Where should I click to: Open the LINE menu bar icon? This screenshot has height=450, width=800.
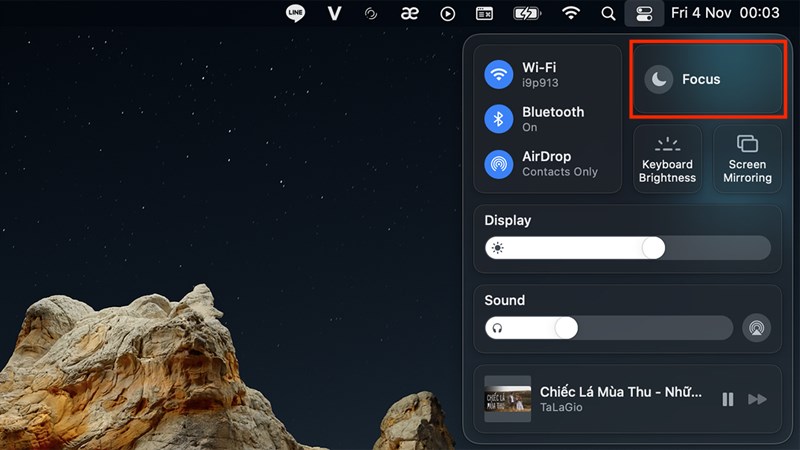click(x=295, y=13)
